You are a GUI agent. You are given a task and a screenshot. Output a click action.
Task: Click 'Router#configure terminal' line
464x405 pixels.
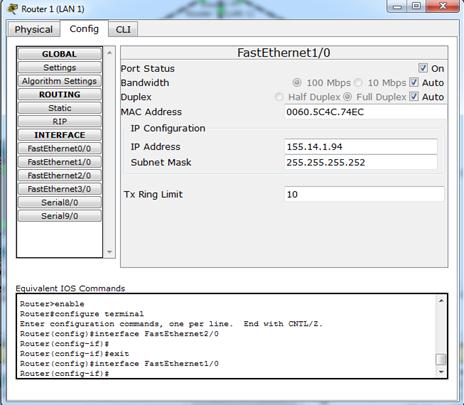tap(82, 314)
